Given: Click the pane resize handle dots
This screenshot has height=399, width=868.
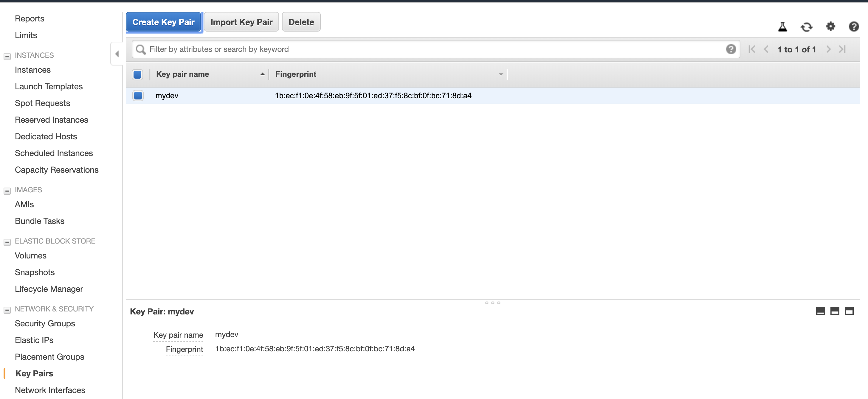Looking at the screenshot, I should coord(492,302).
